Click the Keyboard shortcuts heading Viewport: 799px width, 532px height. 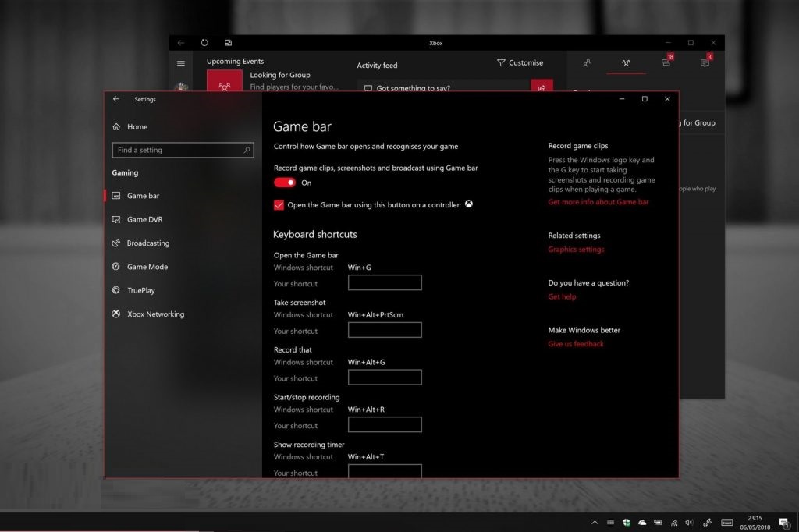pos(315,234)
